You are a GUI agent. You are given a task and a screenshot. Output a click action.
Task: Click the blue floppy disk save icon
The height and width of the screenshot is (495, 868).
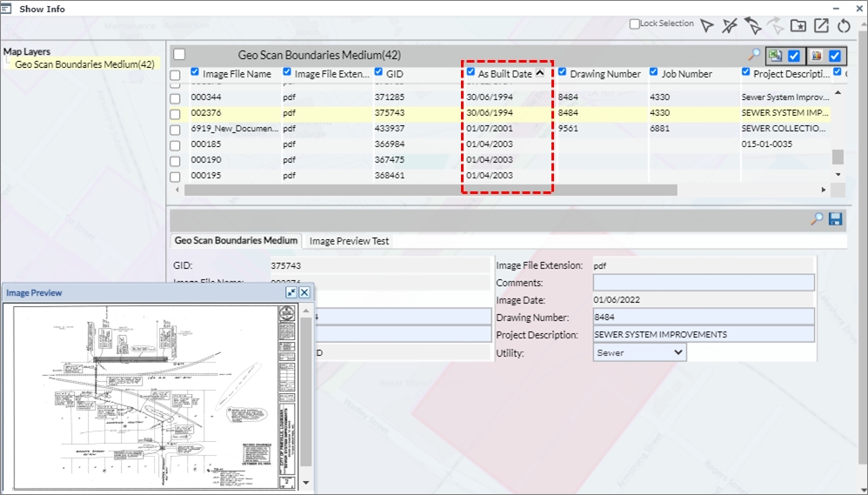[836, 219]
